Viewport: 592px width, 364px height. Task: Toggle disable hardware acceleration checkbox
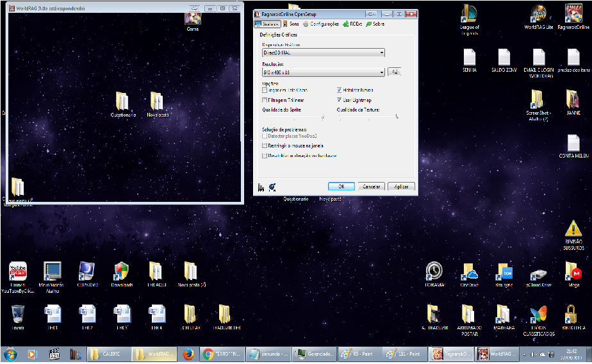tap(265, 156)
